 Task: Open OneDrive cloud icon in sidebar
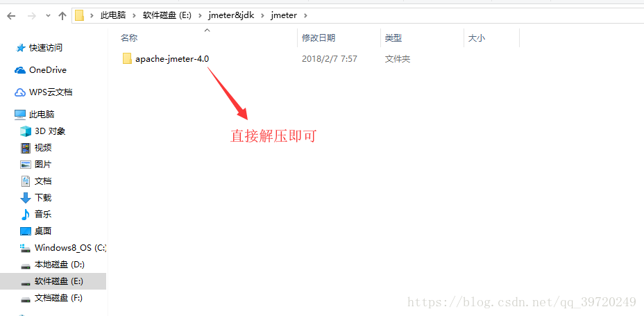point(20,70)
